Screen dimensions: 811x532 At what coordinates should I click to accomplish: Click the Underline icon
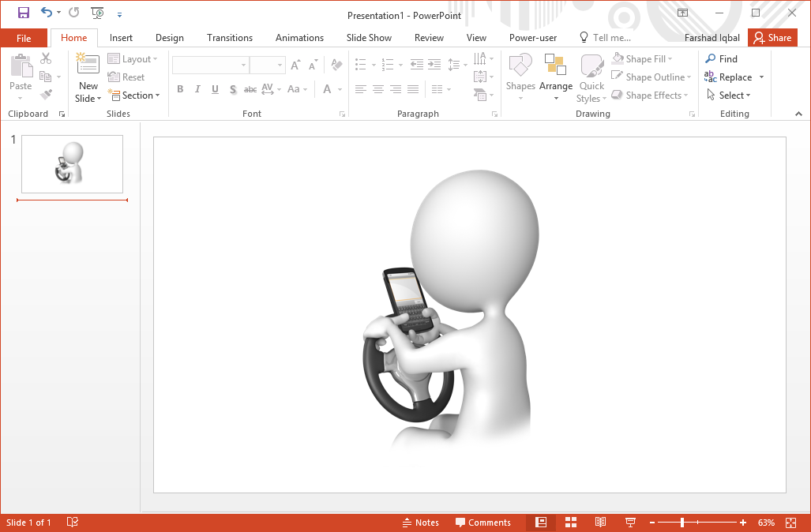(215, 89)
